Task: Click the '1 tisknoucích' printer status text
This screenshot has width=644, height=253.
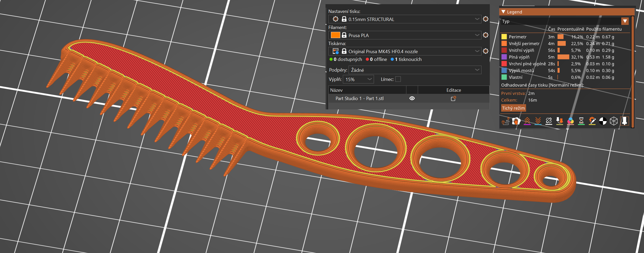Action: point(408,59)
